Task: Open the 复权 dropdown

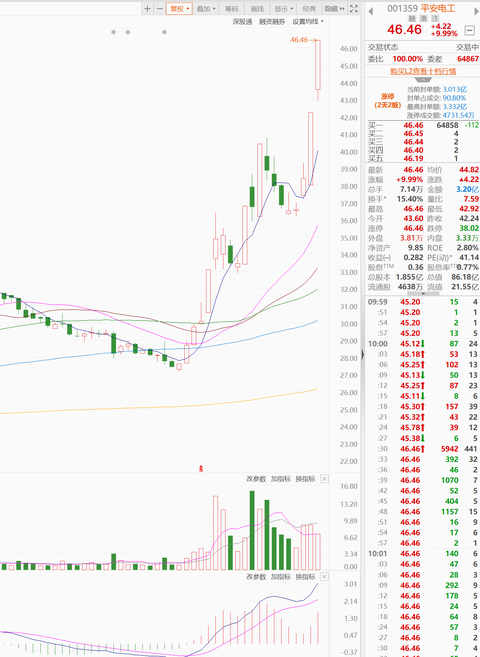Action: pos(179,8)
